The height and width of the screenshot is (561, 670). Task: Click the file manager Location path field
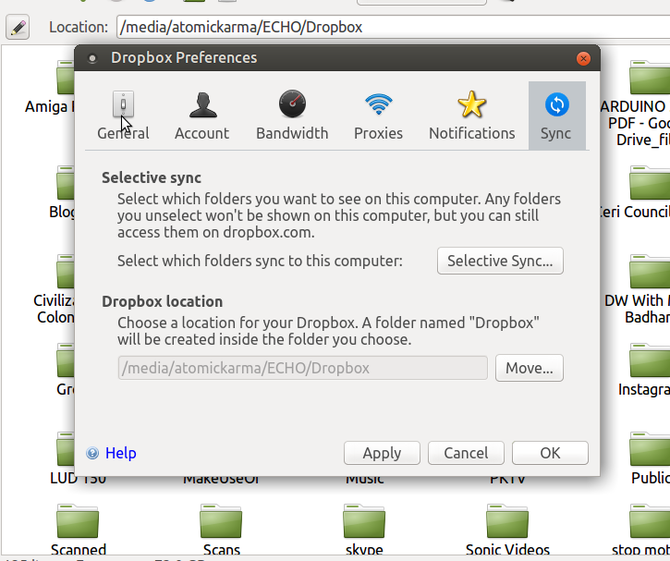[393, 27]
